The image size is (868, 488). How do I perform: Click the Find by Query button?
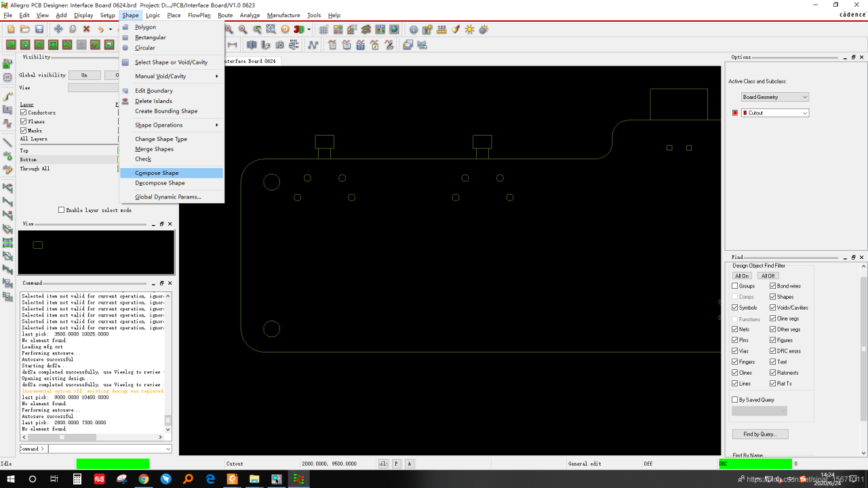click(759, 434)
